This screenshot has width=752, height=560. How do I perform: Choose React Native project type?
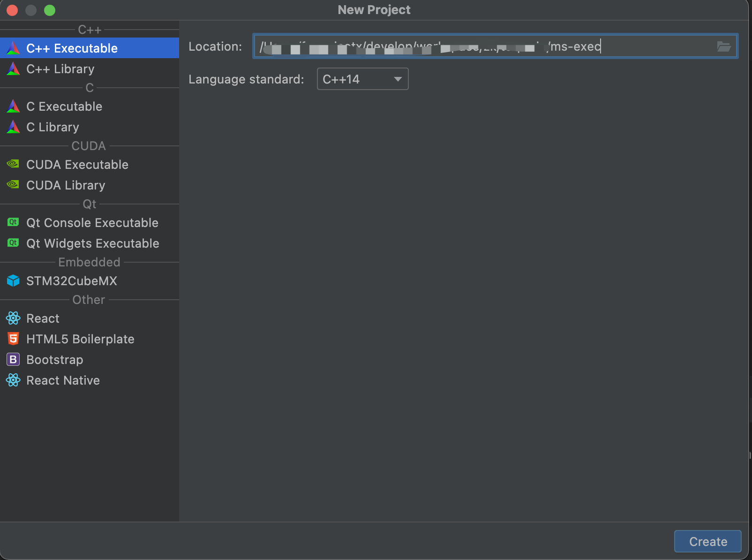point(90,380)
